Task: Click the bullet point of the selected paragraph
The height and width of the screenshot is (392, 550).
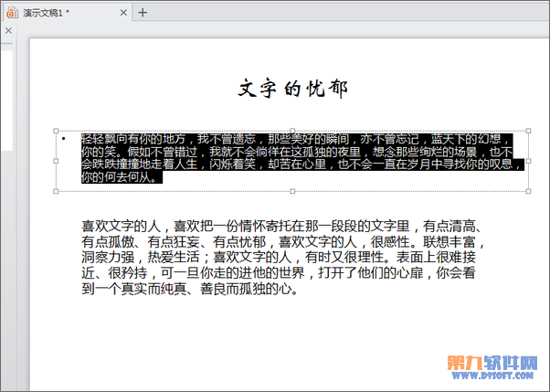Action: 63,139
